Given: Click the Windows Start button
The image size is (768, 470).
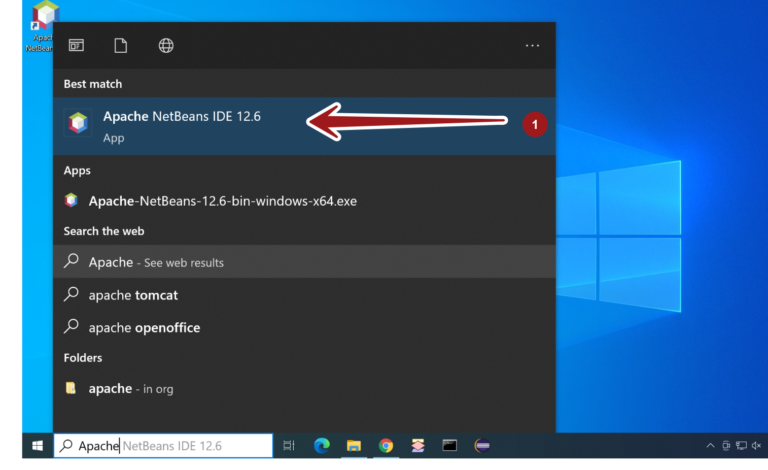Looking at the screenshot, I should pos(37,446).
